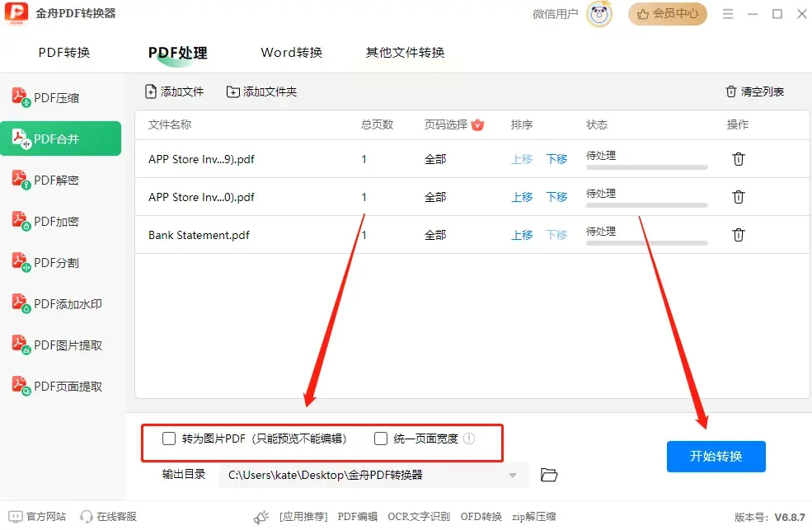Select the file name APP Store Inv...9).pdf
Viewport: 812px width, 530px height.
click(201, 159)
